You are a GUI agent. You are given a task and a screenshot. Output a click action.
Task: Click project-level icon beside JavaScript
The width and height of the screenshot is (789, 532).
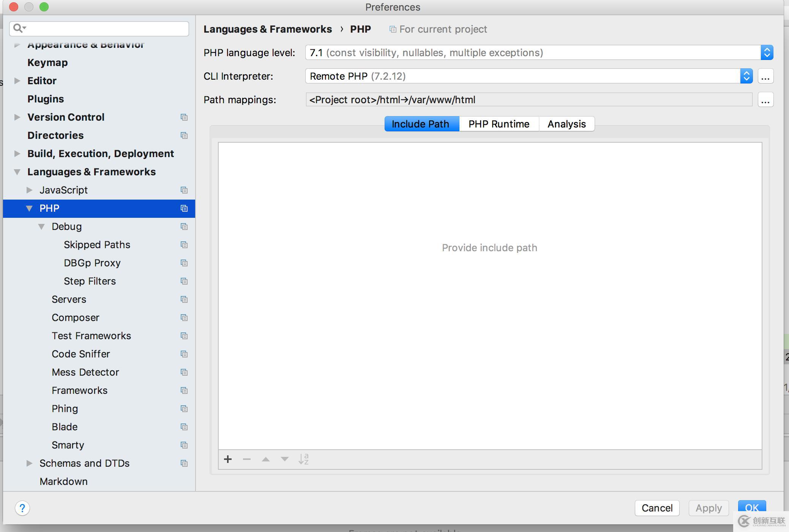pos(184,190)
